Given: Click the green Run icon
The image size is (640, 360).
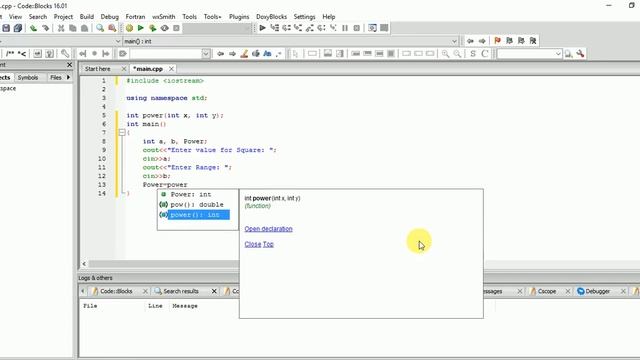Looking at the screenshot, I should [x=141, y=28].
